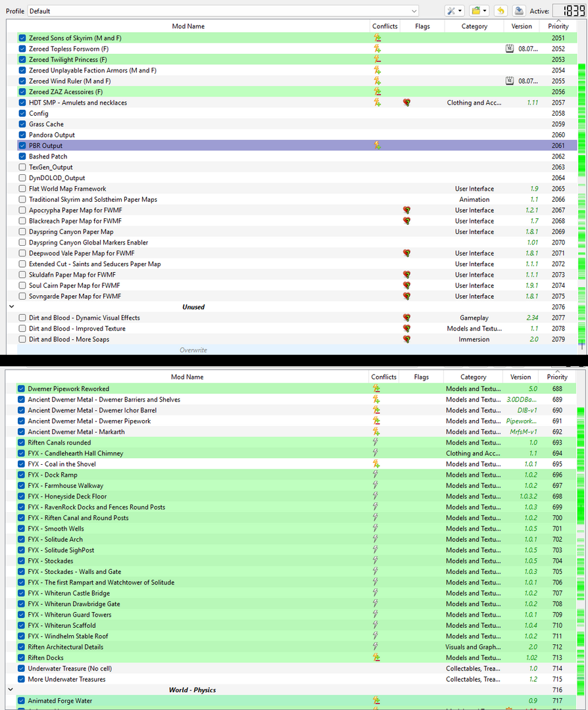
Task: Click the restore backup undo arrow icon
Action: (501, 11)
